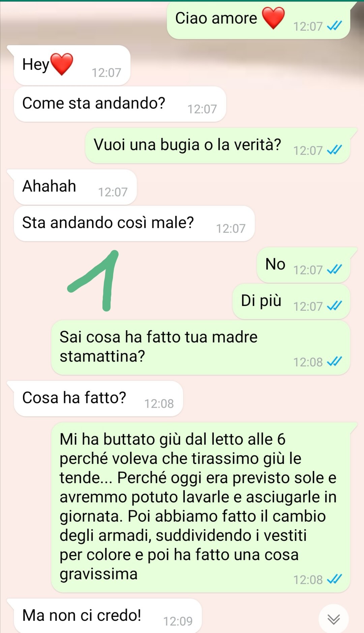
Task: Select the 'Ahahah' message bubble
Action: (75, 187)
